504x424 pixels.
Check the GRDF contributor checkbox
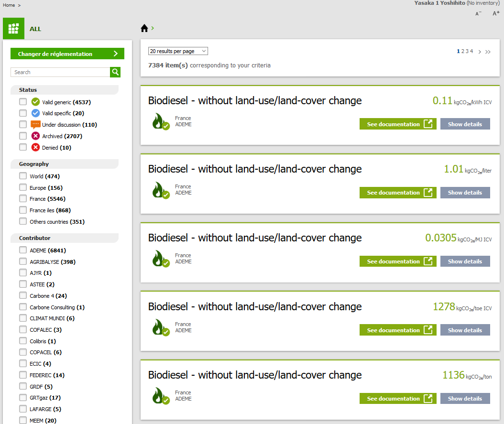[x=23, y=386]
